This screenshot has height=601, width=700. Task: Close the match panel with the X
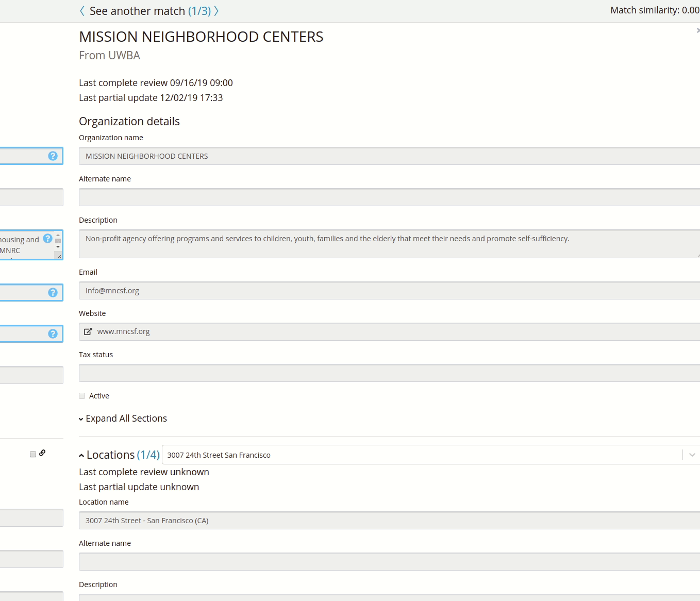coord(698,31)
